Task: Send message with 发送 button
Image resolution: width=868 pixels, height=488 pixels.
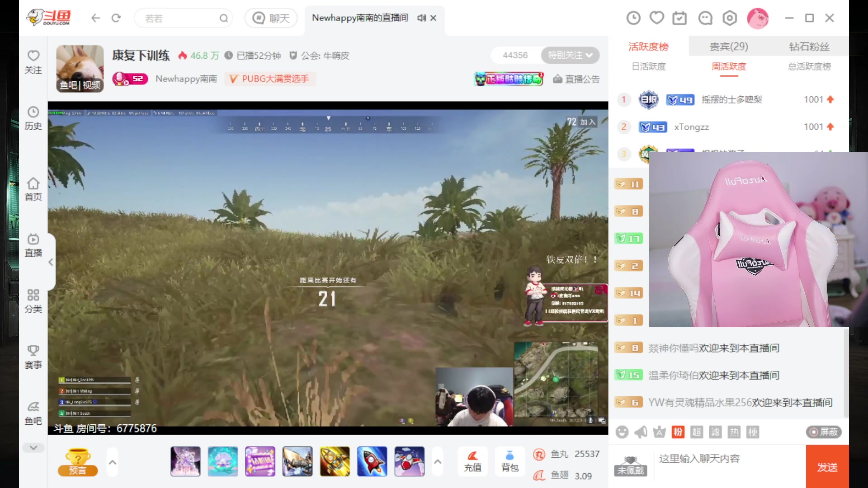Action: coord(827,467)
